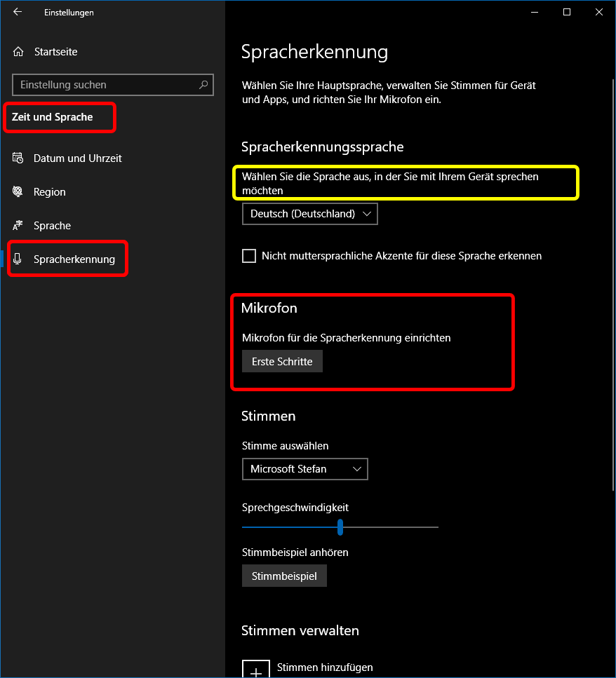Click the vertical scrollbar on the right
The width and height of the screenshot is (616, 678).
click(x=613, y=280)
